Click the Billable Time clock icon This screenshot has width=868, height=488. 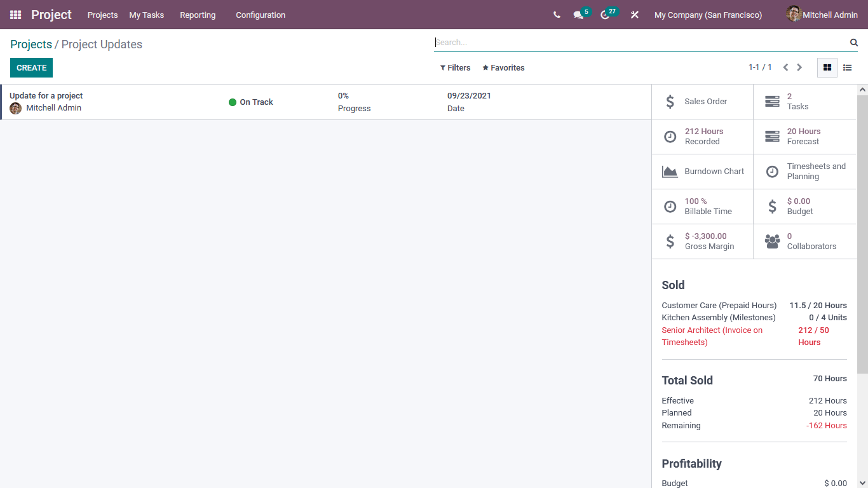670,207
